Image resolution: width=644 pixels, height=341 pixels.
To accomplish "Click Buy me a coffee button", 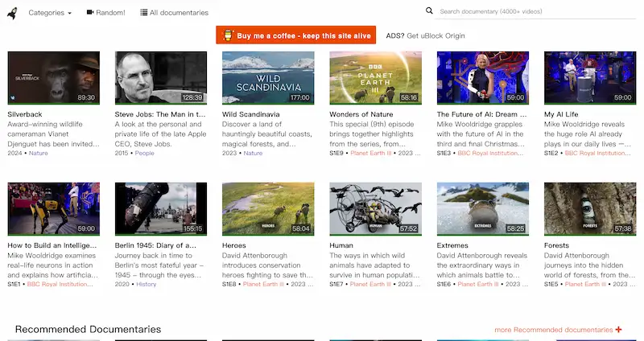I will (295, 35).
